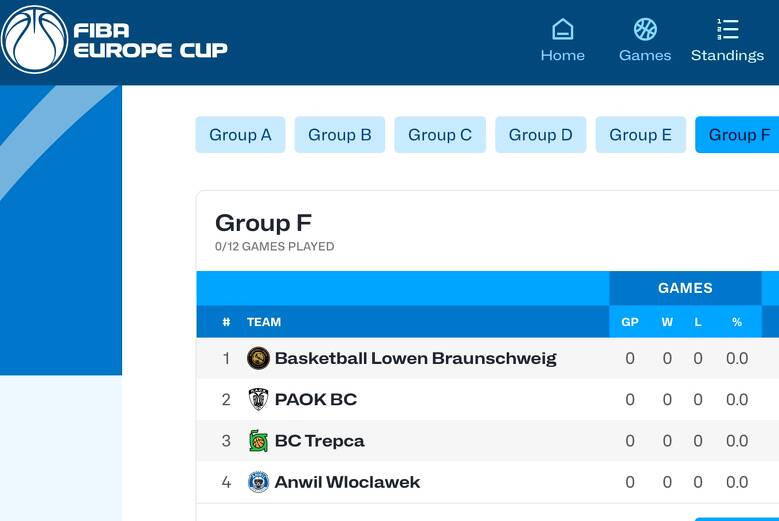The height and width of the screenshot is (521, 779).
Task: Open the Basketball Lowen Braunschweig team link
Action: (415, 358)
